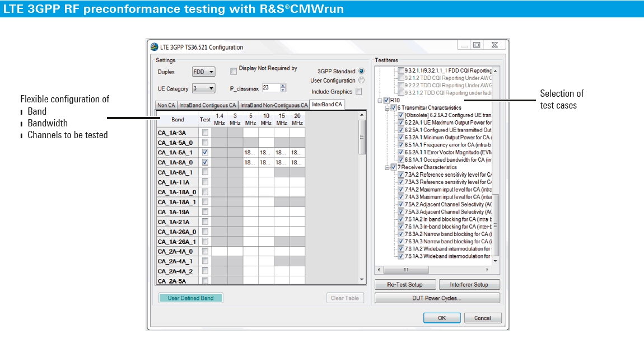Viewport: 644px width, 344px height.
Task: Select the 7.3A.2 Reference sensitivity level item
Action: 448,175
